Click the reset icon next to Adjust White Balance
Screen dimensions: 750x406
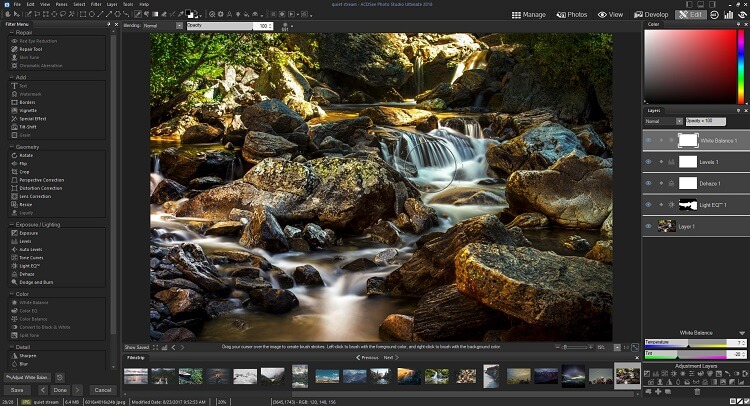pos(60,377)
